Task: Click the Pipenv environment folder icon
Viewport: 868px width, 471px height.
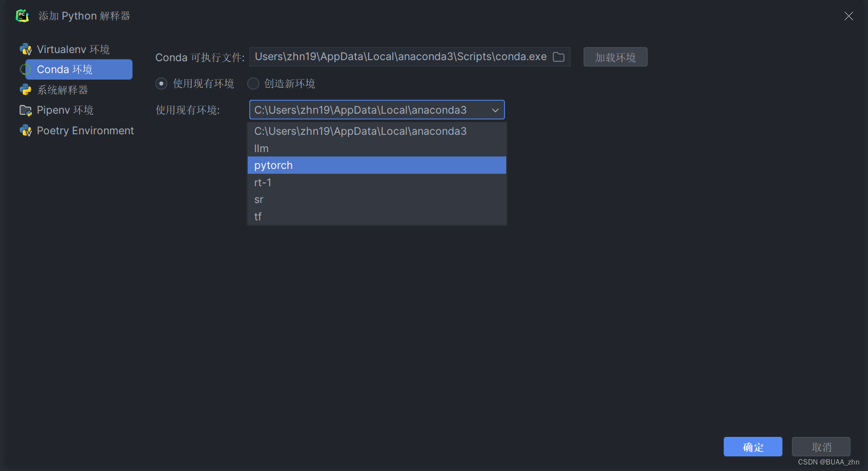Action: [x=25, y=110]
